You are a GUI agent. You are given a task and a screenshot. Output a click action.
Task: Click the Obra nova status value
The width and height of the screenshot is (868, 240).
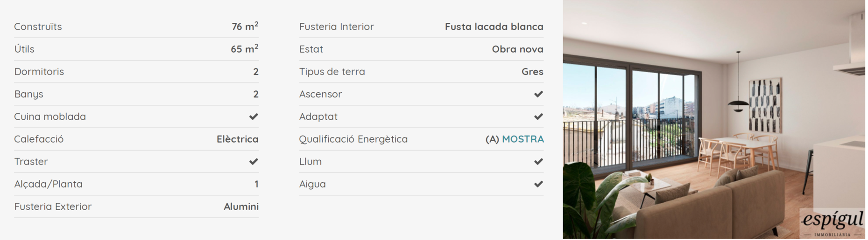(517, 49)
